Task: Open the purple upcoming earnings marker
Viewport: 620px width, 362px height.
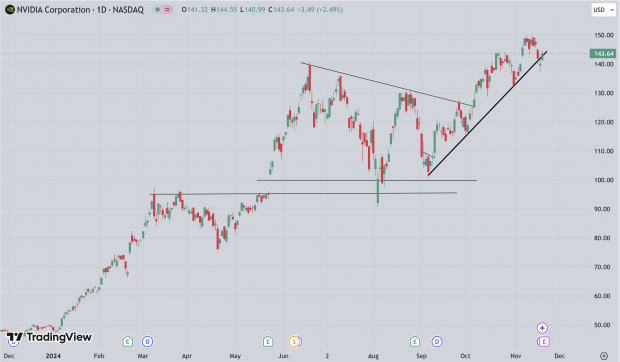Action: pyautogui.click(x=544, y=341)
